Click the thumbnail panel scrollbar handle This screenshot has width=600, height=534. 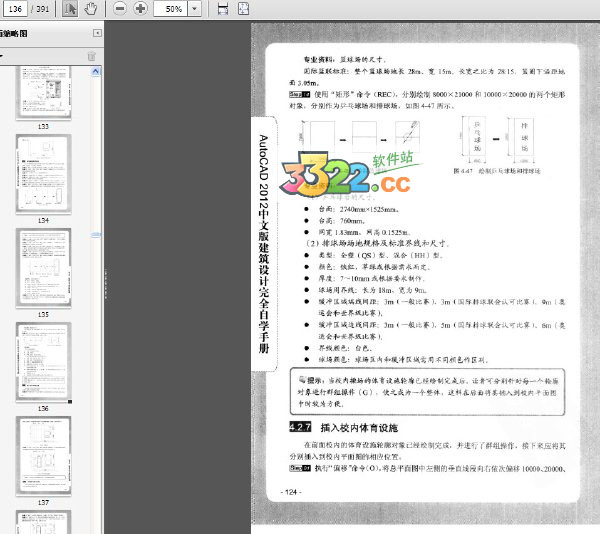(x=96, y=234)
